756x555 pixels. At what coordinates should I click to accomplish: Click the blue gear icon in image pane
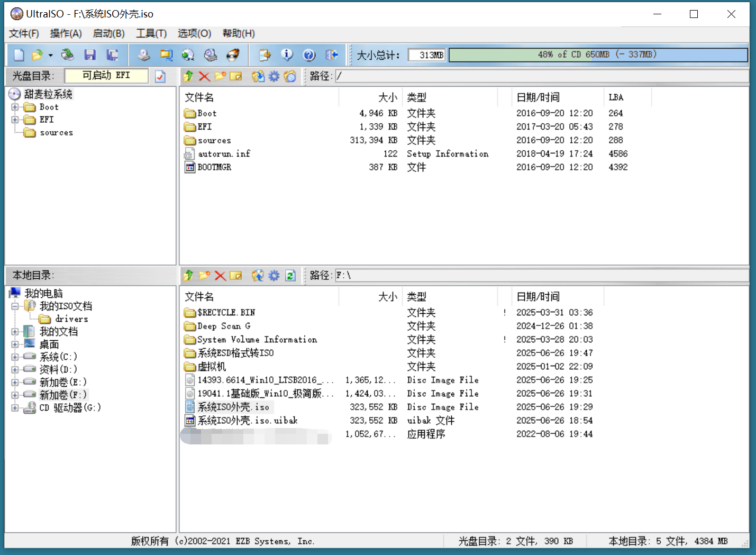coord(274,77)
